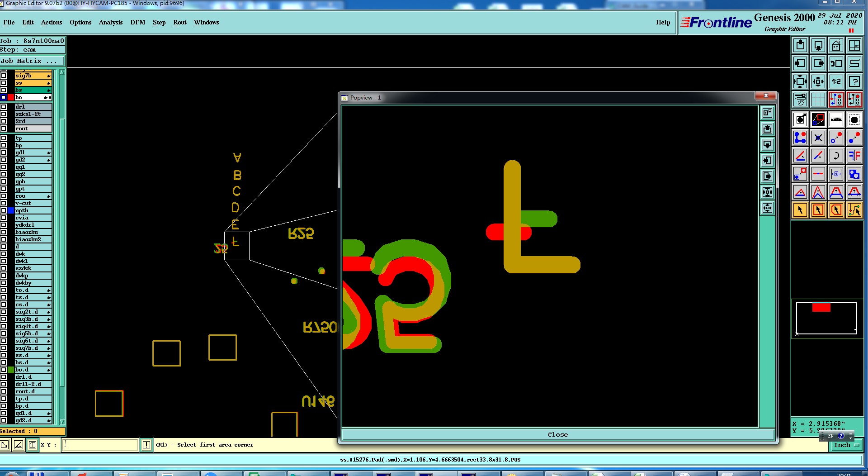Select layer drl1-2.d in layer list

point(33,384)
